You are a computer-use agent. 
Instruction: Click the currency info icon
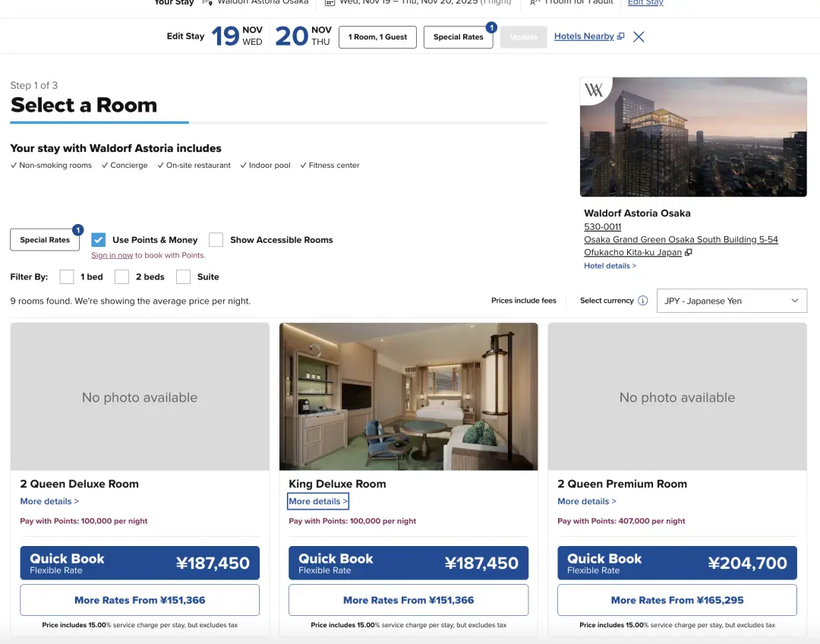coord(643,301)
